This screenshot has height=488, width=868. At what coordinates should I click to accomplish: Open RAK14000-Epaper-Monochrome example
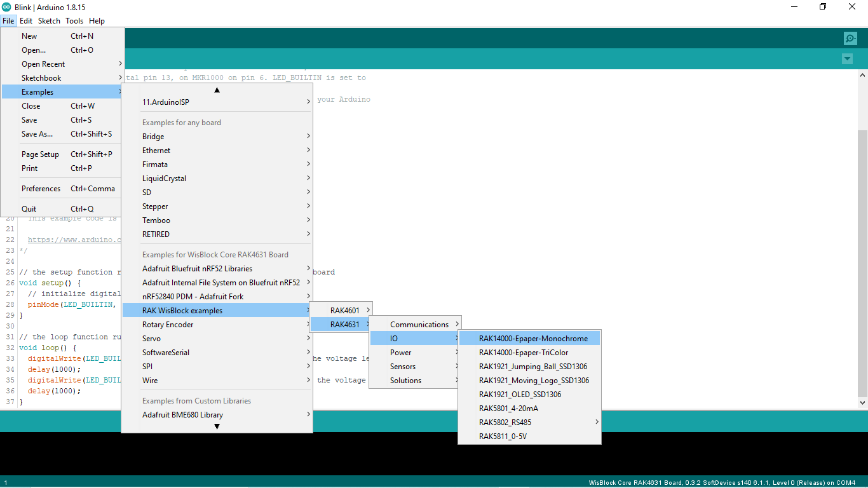click(x=530, y=339)
